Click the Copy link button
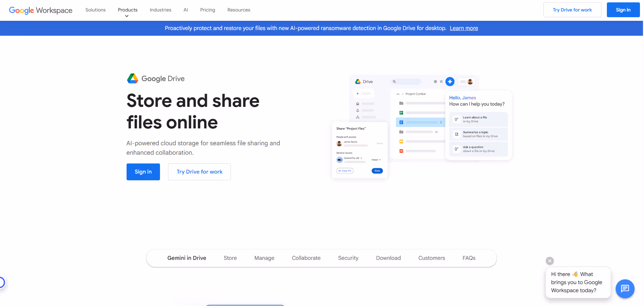Viewport: 644px width, 306px height. tap(345, 171)
